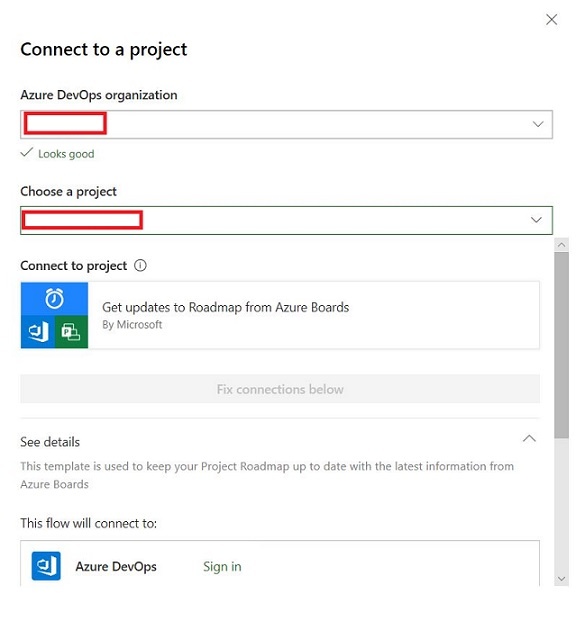Click the alarm clock icon on the flow tile
Image resolution: width=576 pixels, height=630 pixels.
point(54,299)
